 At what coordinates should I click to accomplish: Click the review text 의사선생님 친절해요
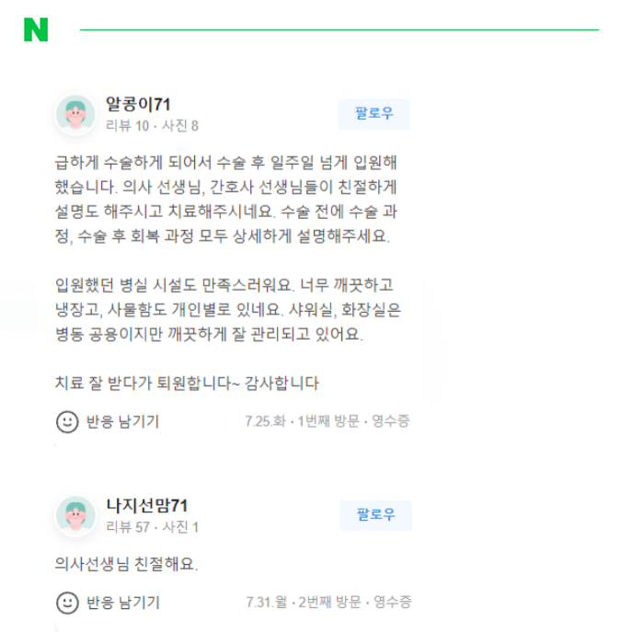coord(127,564)
